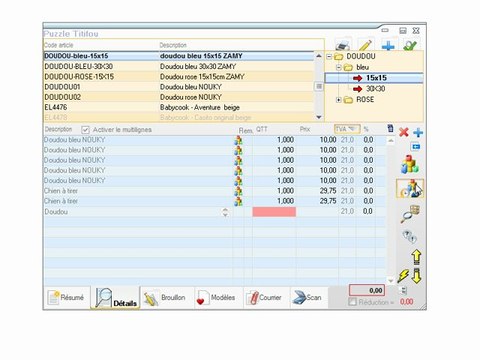
Task: Select article row DOUDOU-BLEU-30X30
Action: point(179,66)
